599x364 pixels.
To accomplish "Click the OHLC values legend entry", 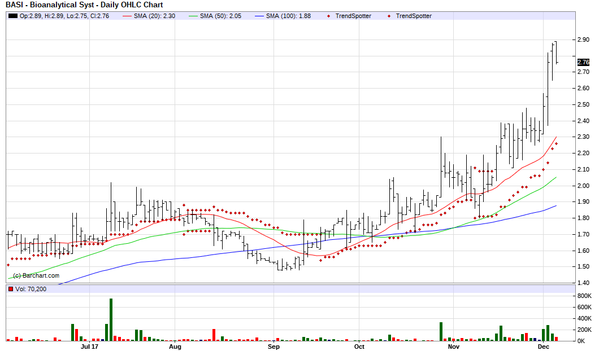I will coord(64,16).
